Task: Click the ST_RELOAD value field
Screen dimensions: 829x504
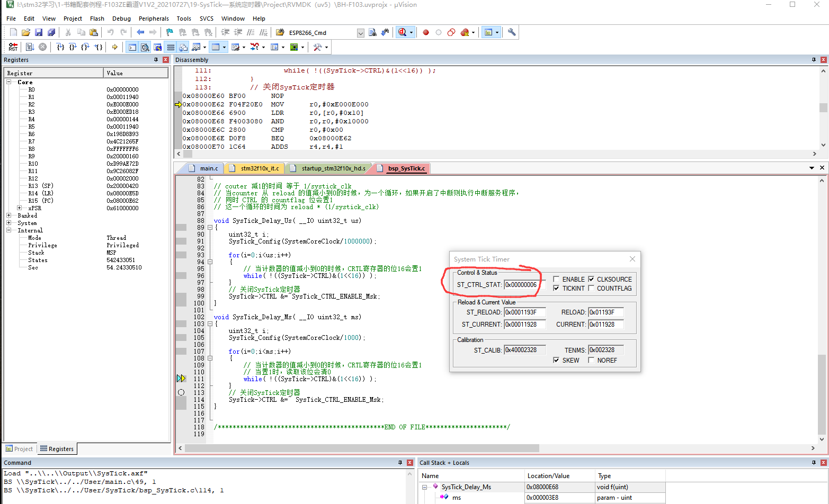Action: coord(525,312)
